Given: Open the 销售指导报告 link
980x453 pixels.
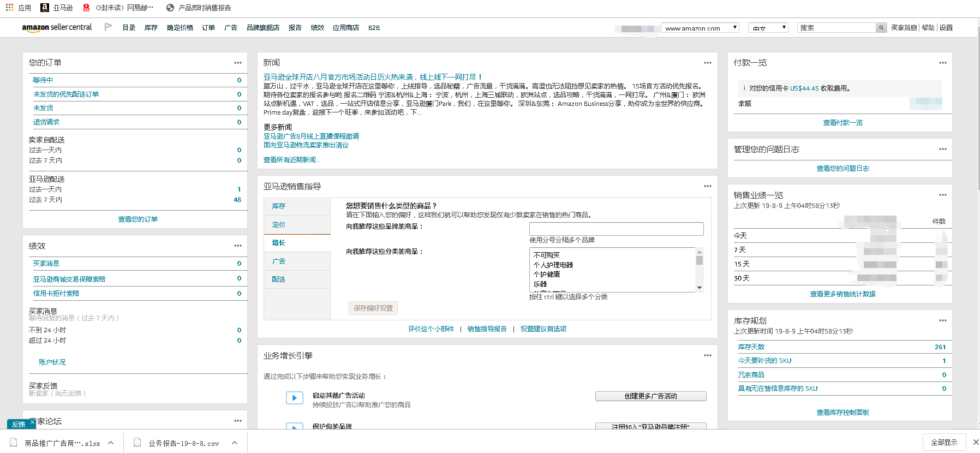Looking at the screenshot, I should click(x=487, y=329).
